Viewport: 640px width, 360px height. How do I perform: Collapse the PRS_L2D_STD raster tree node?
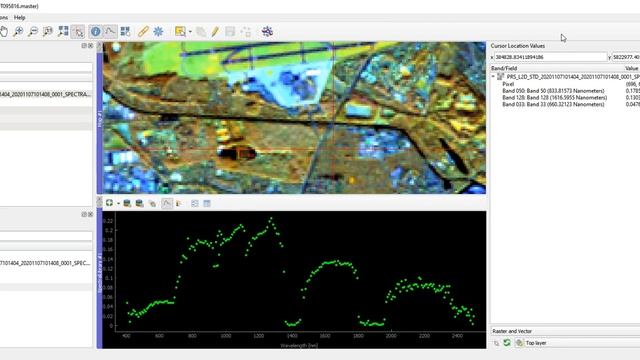(x=493, y=76)
